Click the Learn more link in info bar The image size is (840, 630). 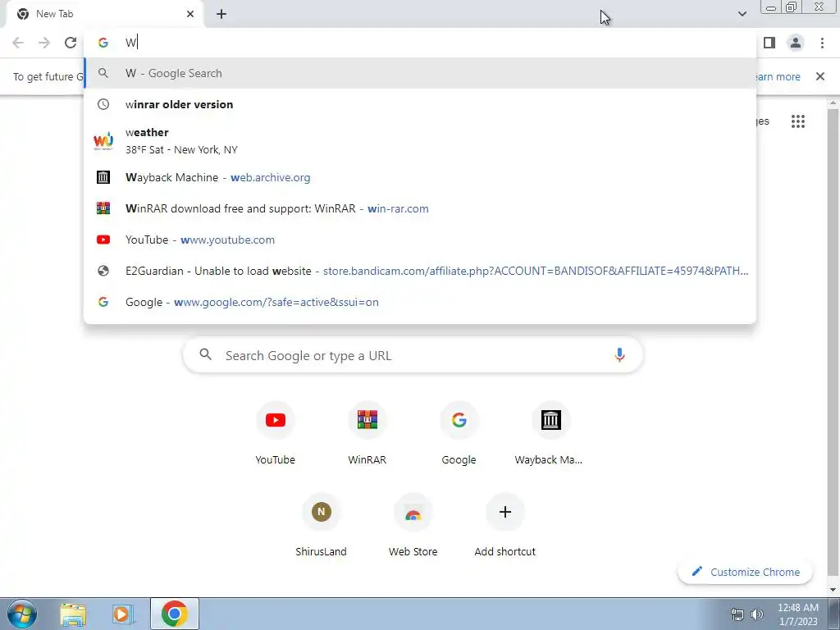[778, 76]
